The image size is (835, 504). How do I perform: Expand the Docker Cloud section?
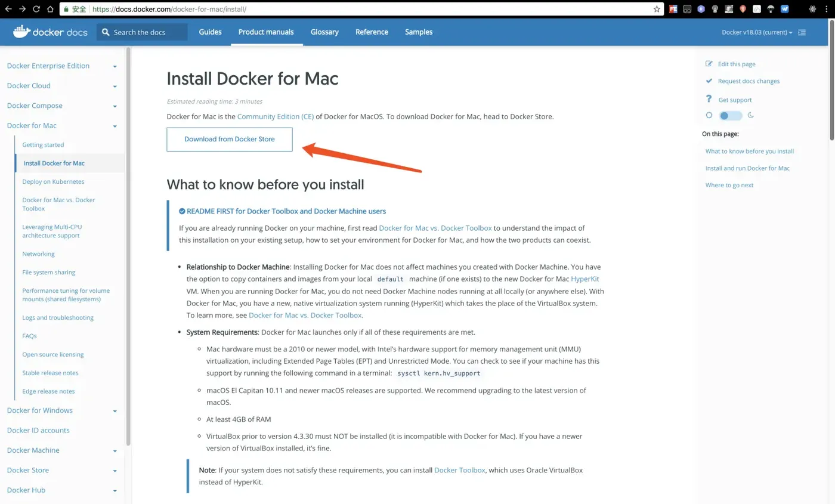(115, 86)
